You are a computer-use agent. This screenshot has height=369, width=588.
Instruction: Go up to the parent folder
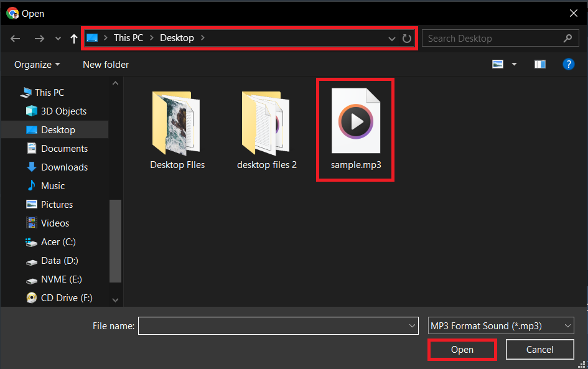[x=73, y=38]
